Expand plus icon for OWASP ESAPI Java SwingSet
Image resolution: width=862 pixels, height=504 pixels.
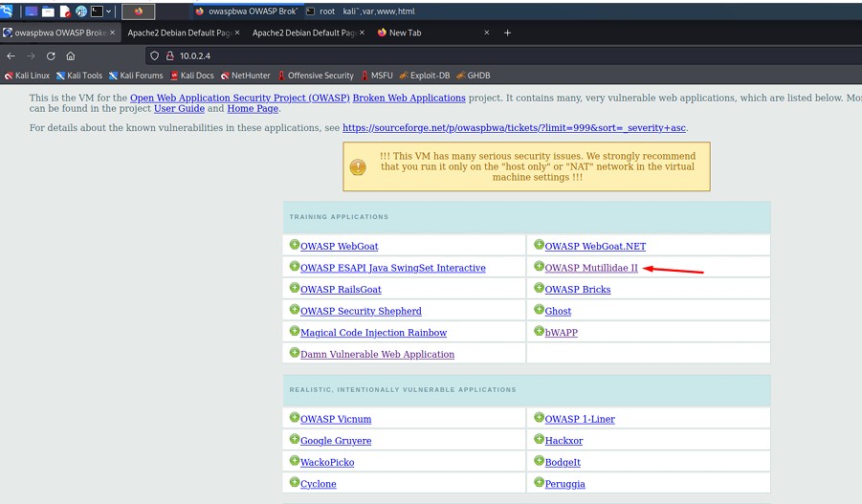pyautogui.click(x=295, y=266)
